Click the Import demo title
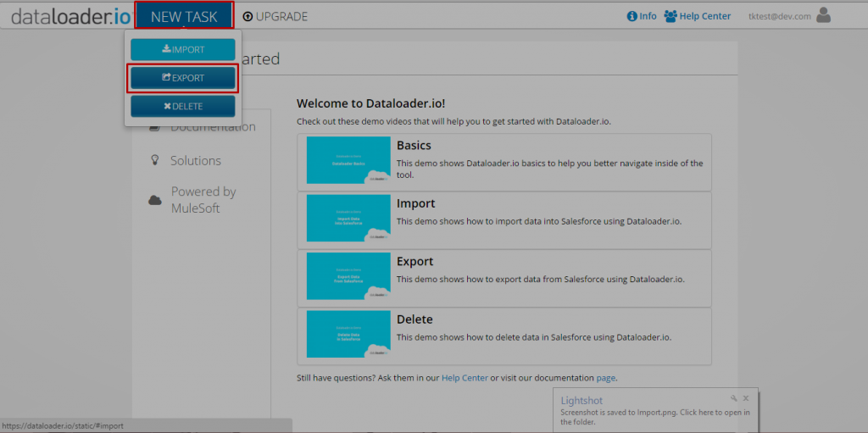 (415, 203)
